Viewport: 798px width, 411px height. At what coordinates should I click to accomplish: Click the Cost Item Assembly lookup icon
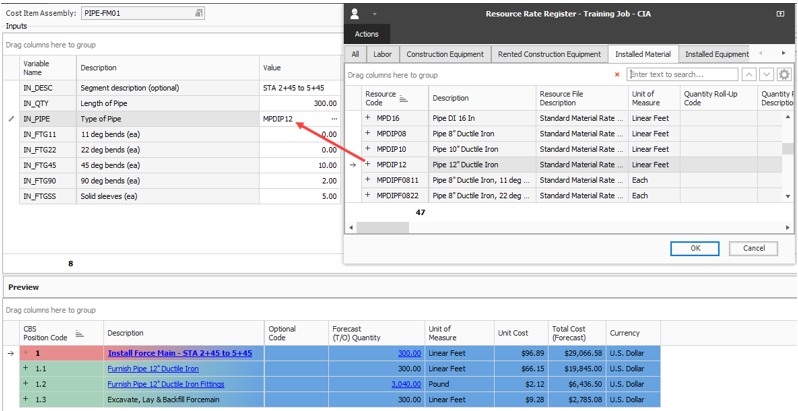coord(198,13)
